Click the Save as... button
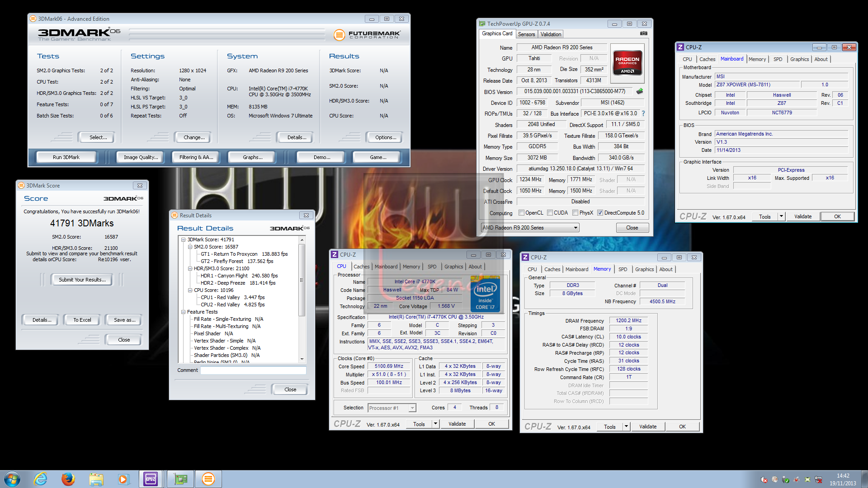 [124, 320]
